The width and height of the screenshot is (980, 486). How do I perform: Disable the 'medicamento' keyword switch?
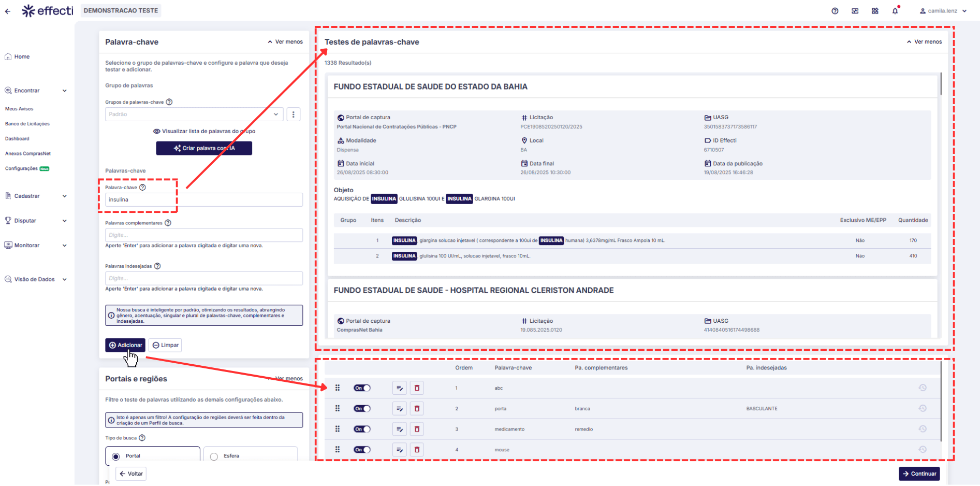coord(362,429)
